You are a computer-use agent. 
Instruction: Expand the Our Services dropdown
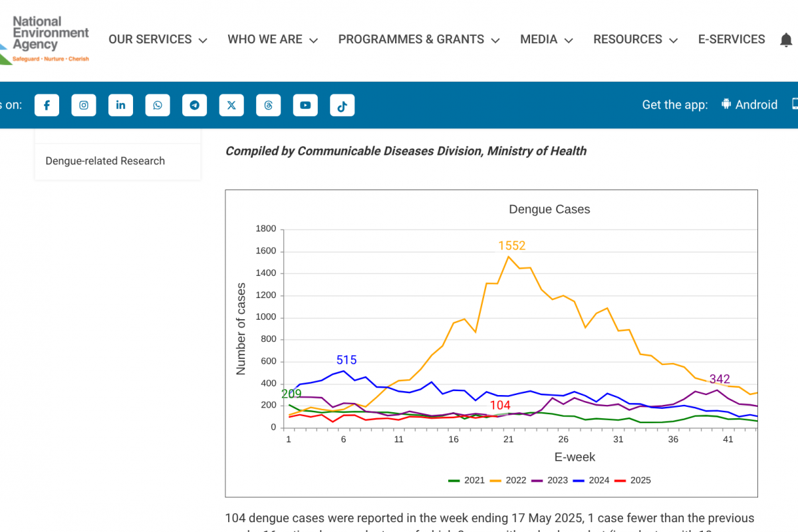[158, 40]
